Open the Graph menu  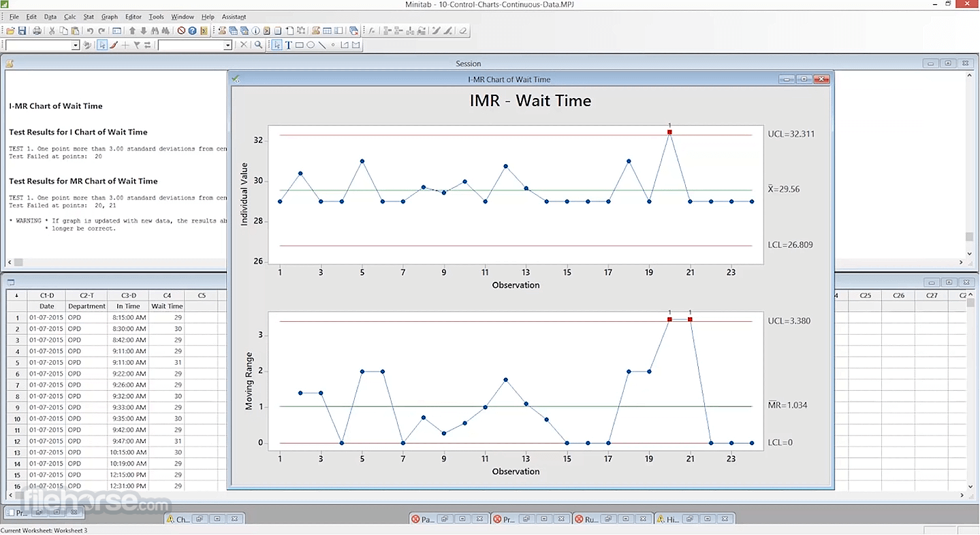click(110, 16)
